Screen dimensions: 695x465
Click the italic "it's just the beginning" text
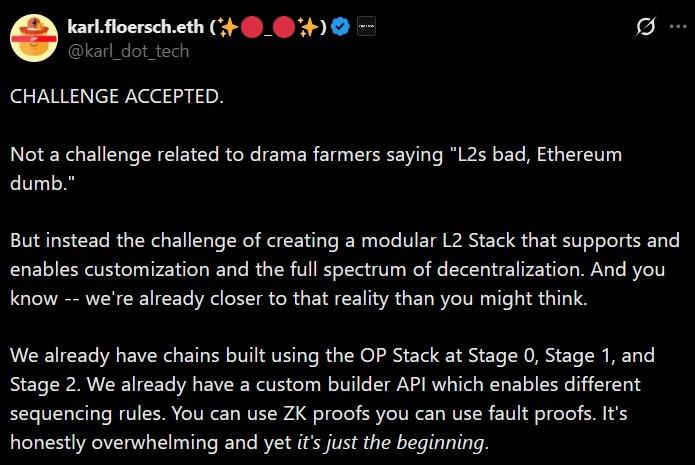[390, 443]
